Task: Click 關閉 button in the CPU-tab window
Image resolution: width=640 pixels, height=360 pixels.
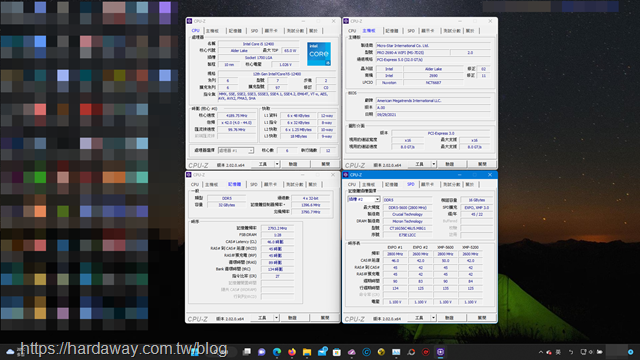Action: point(325,164)
